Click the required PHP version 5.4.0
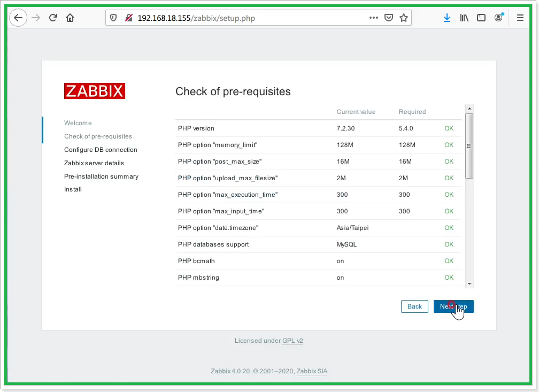539x392 pixels. pyautogui.click(x=406, y=128)
